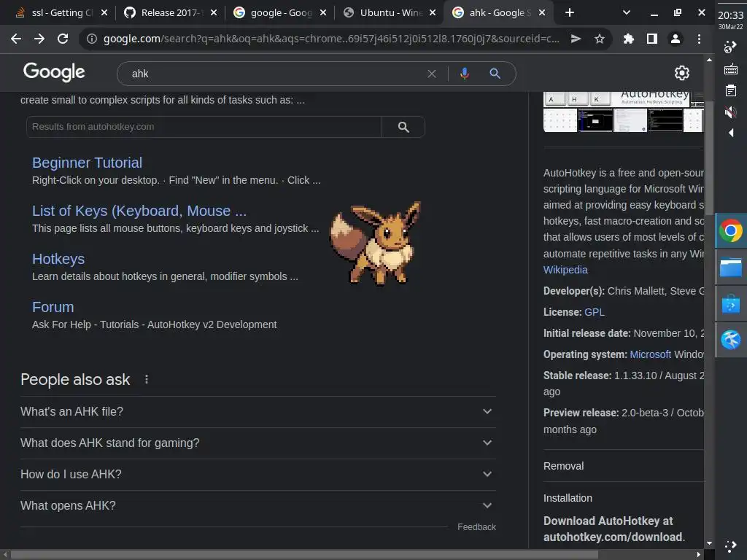The width and height of the screenshot is (747, 560).
Task: Click the scrollbar down arrow
Action: 709,543
